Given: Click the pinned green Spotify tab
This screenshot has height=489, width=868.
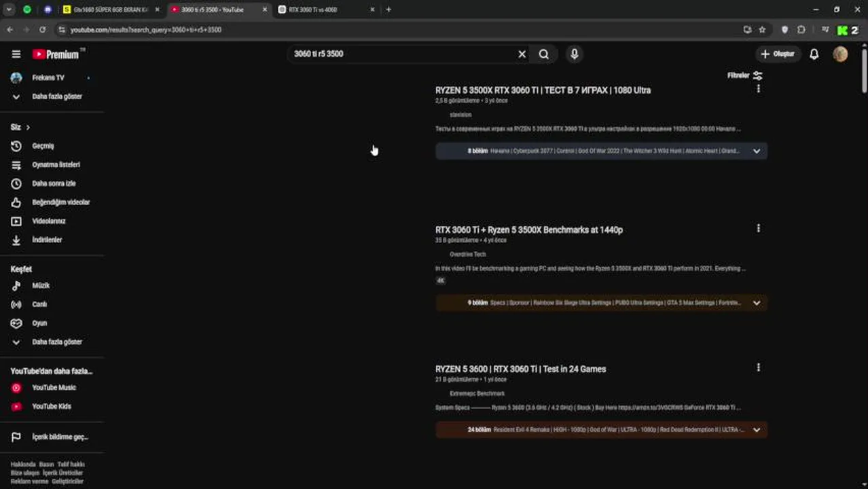Looking at the screenshot, I should [x=26, y=10].
